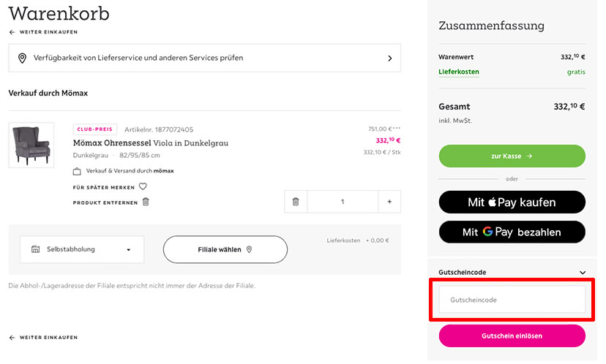Screen dimensions: 606x364
Task: Click location pin icon in availability bar
Action: [x=23, y=58]
